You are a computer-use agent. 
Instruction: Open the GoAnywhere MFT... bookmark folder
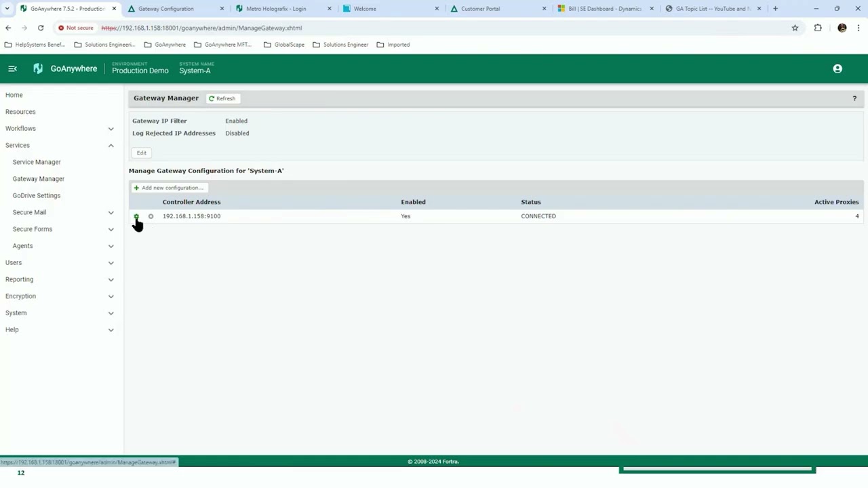222,45
